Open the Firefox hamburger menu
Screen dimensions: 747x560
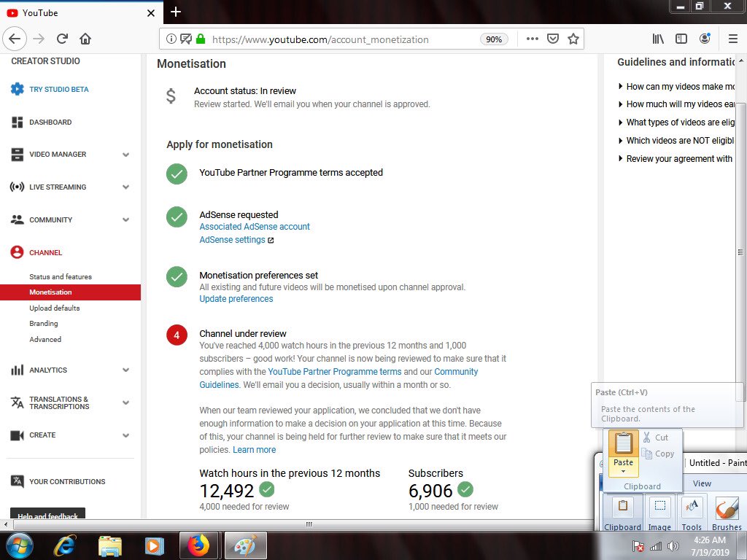733,39
